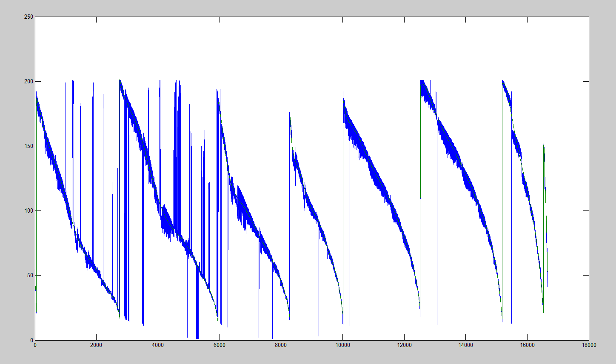Click the y-axis origin label 0
616x364 pixels.
(31, 340)
